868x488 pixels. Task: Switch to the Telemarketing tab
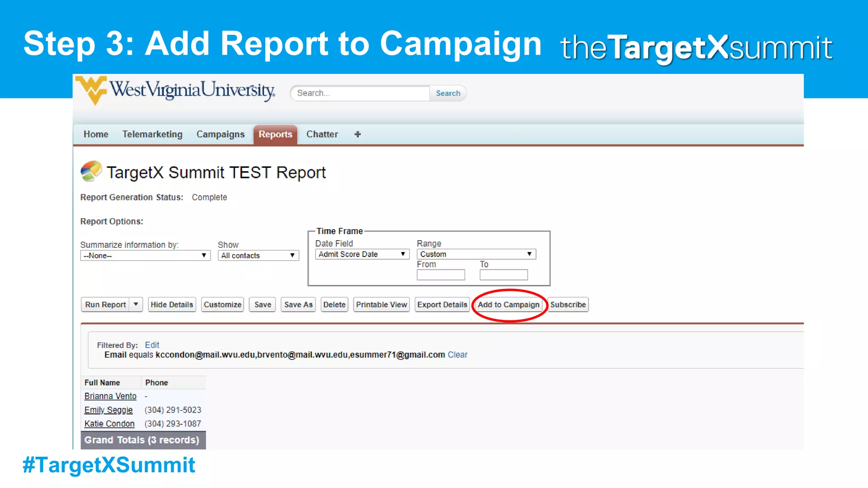(x=153, y=134)
